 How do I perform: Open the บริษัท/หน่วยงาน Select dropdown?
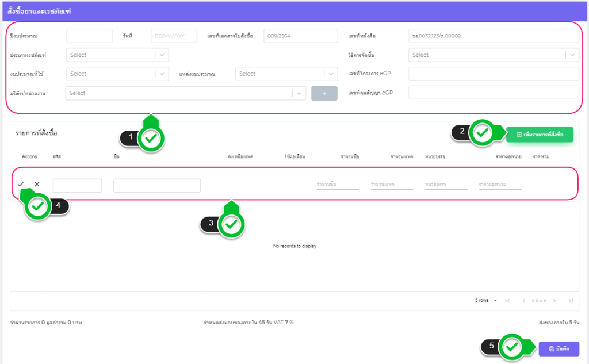185,93
